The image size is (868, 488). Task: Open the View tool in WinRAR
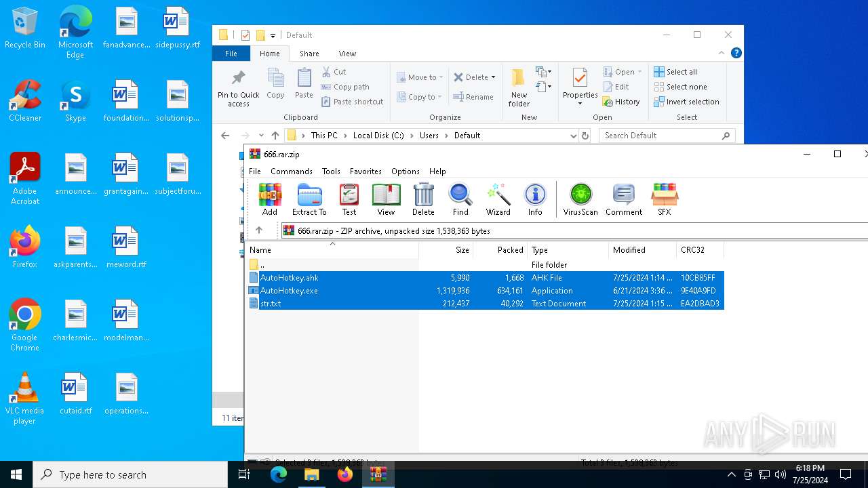coord(386,199)
